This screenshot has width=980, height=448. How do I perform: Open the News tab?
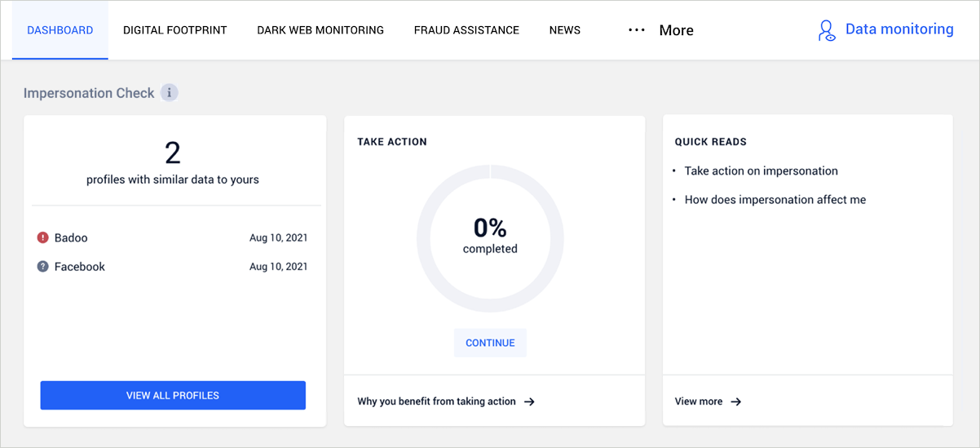[x=565, y=30]
